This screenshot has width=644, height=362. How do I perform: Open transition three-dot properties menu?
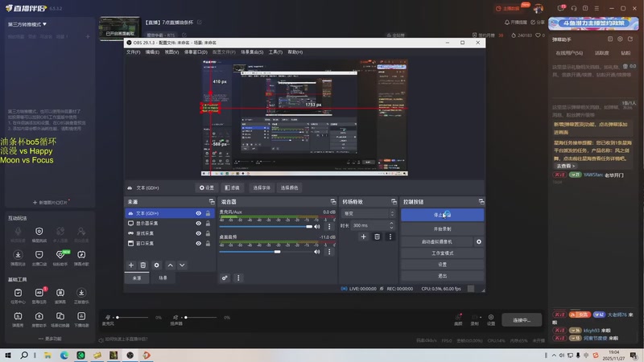[x=390, y=237]
